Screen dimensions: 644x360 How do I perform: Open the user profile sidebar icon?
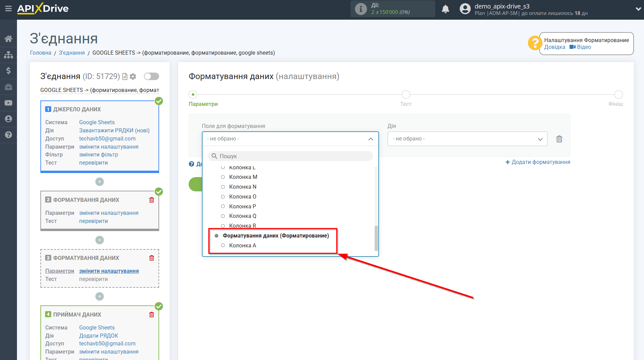click(8, 119)
